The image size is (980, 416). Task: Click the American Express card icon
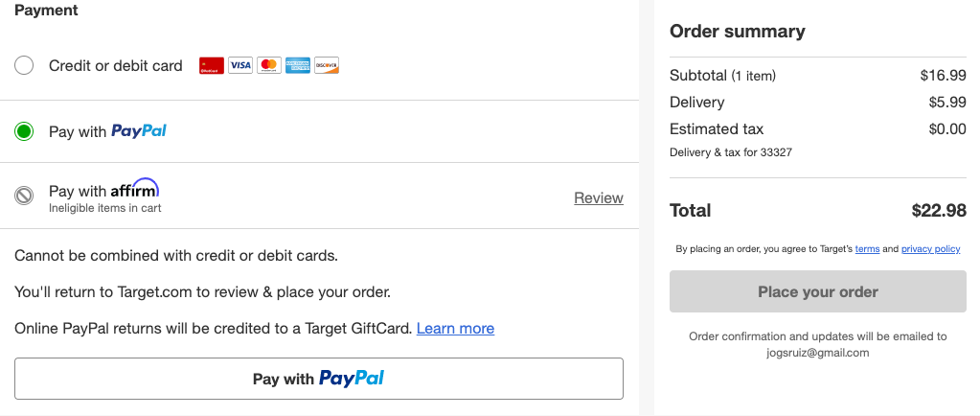(x=298, y=66)
